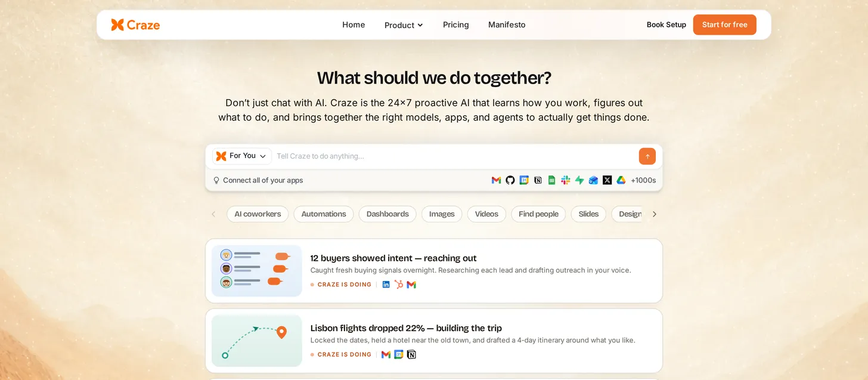Show next category chips with right chevron
This screenshot has width=868, height=380.
[654, 214]
